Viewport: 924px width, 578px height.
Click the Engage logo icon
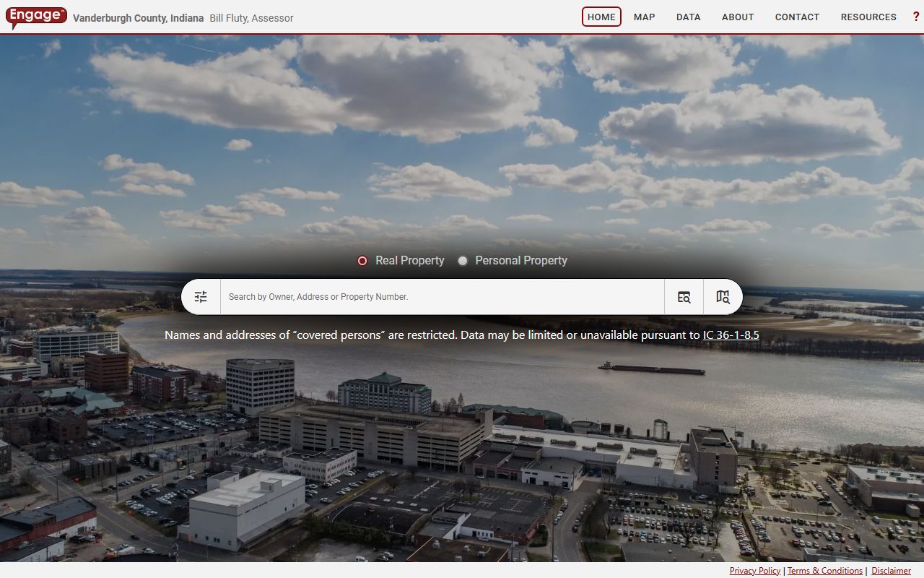point(36,17)
